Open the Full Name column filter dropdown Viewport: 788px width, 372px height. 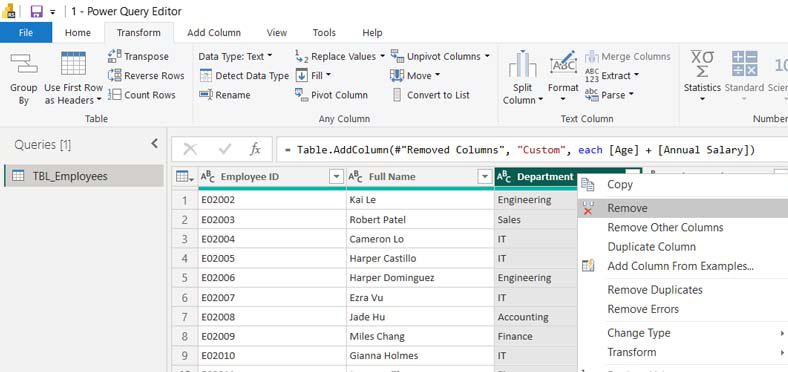484,176
